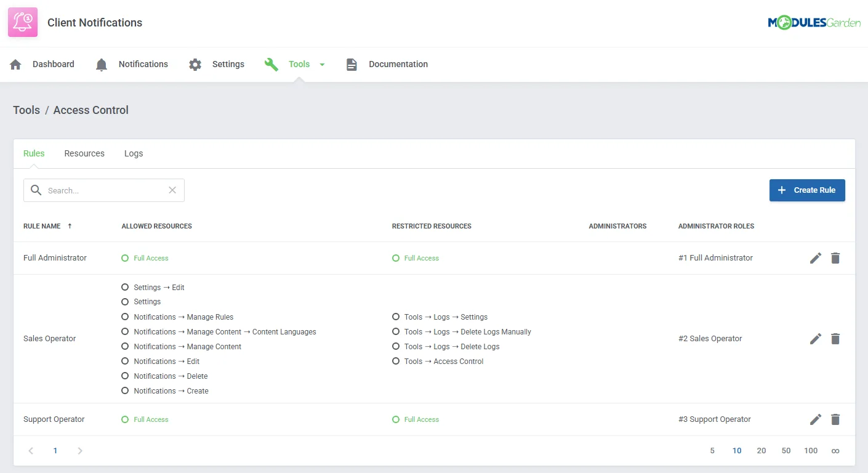Click the pink Client Notifications bell logo
This screenshot has height=473, width=868.
[23, 23]
